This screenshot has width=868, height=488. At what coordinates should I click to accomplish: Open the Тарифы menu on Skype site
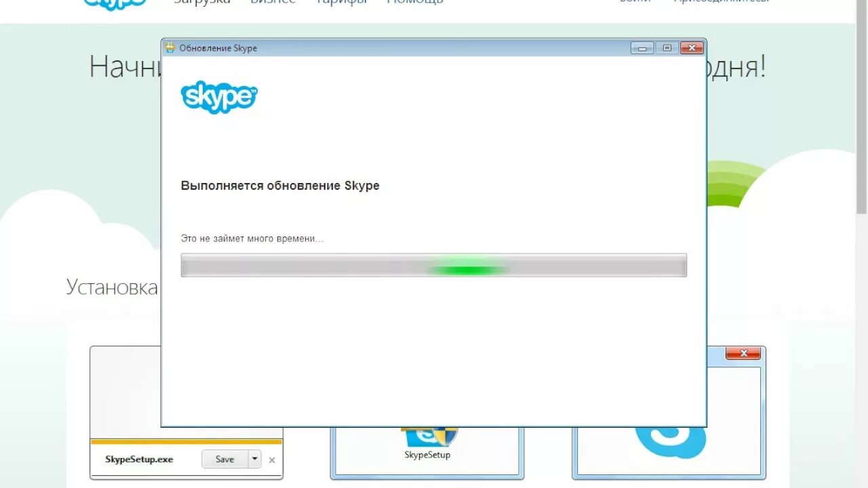(342, 2)
